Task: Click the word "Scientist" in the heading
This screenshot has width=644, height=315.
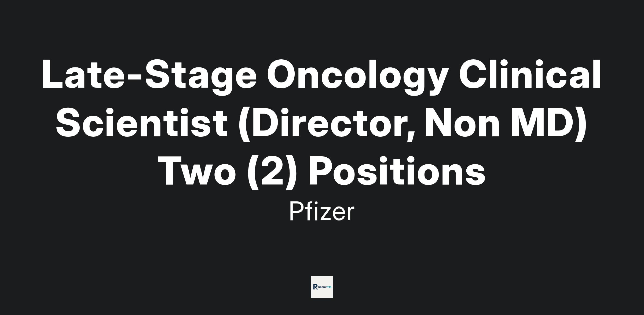Action: point(141,122)
